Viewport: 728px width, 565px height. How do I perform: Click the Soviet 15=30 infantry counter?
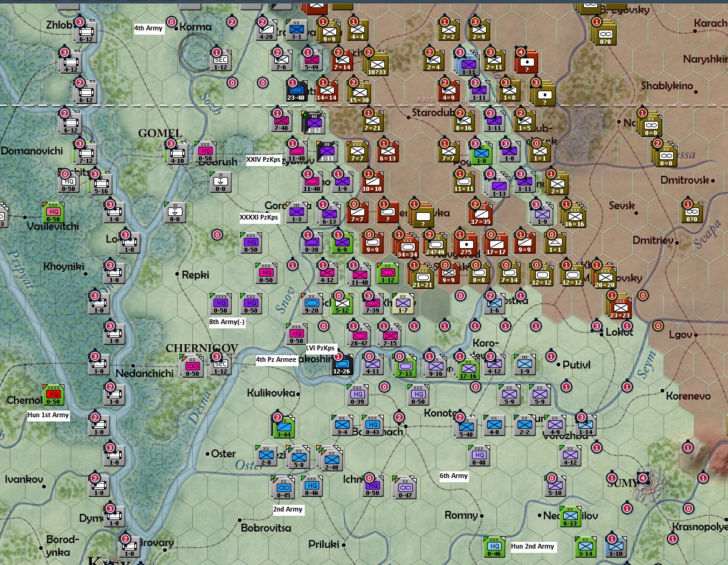(x=359, y=93)
